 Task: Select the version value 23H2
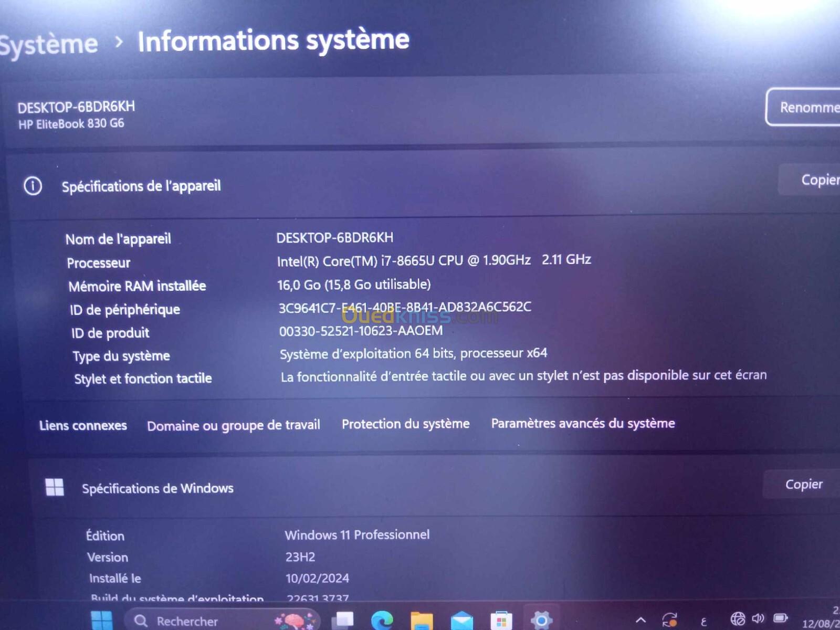300,556
